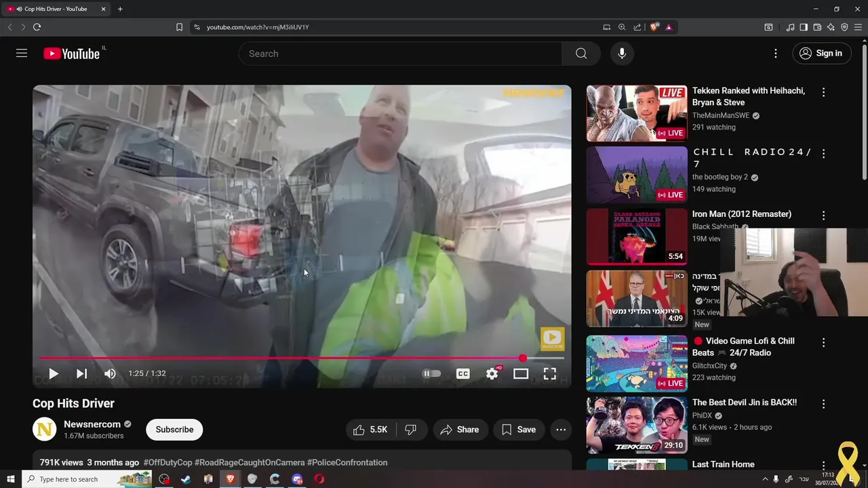
Task: Click the progress bar scrubber handle
Action: coord(523,358)
